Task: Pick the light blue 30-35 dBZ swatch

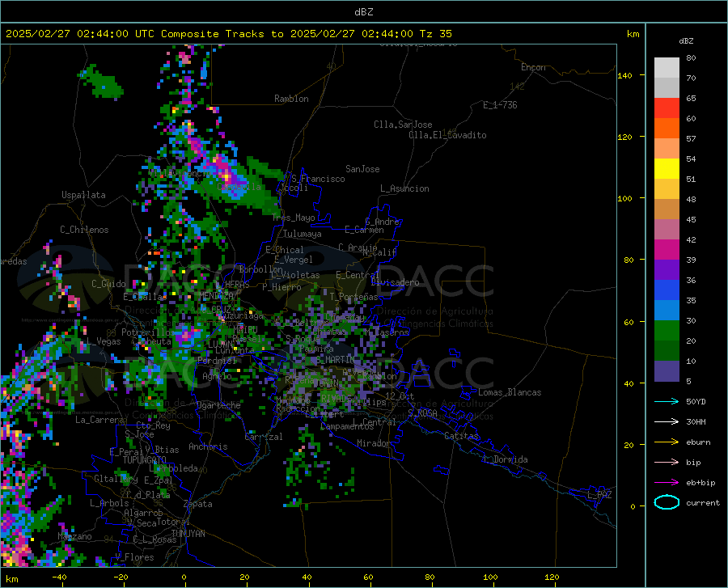Action: tap(667, 311)
